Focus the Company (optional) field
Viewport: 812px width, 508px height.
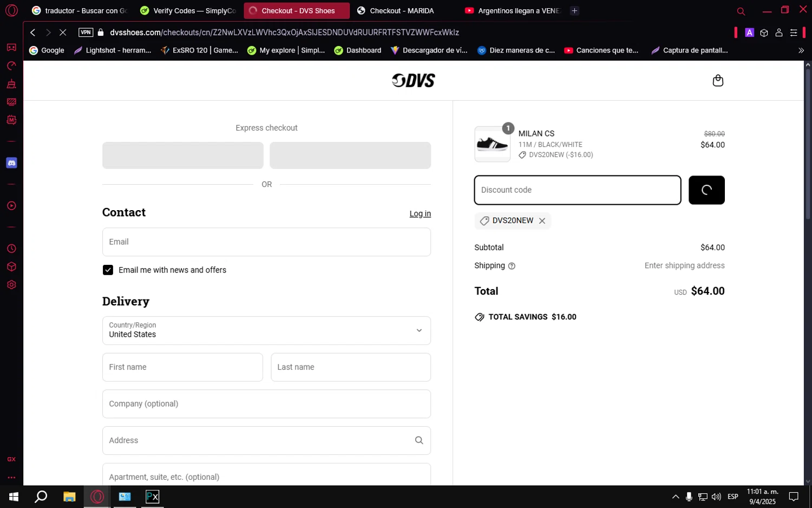[266, 404]
